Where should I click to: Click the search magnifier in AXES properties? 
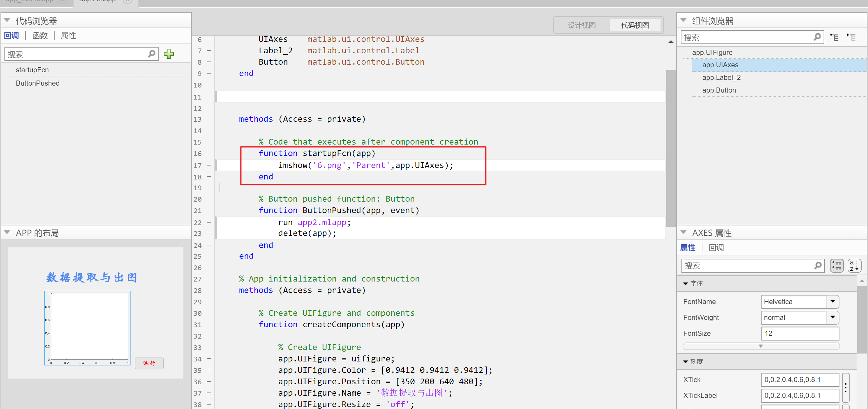(818, 266)
